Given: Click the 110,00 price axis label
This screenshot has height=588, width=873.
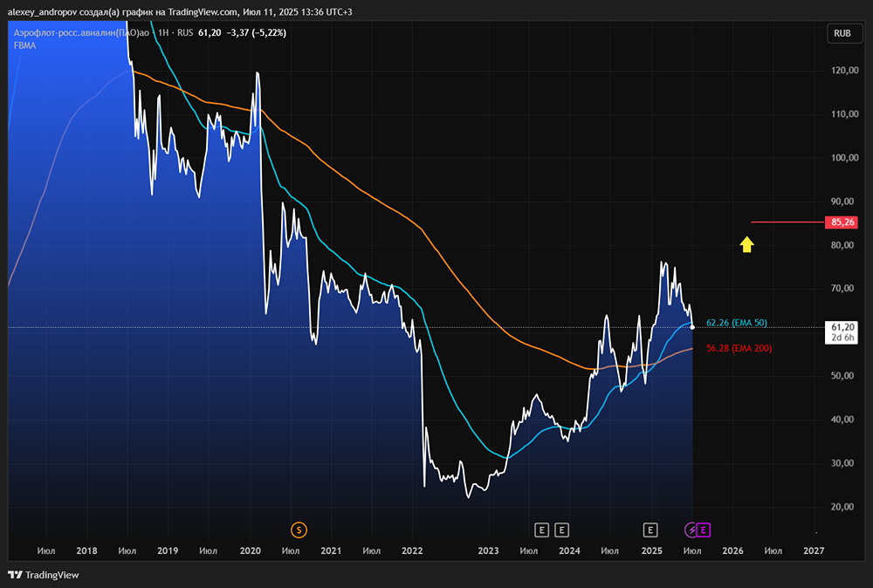Looking at the screenshot, I should 844,114.
